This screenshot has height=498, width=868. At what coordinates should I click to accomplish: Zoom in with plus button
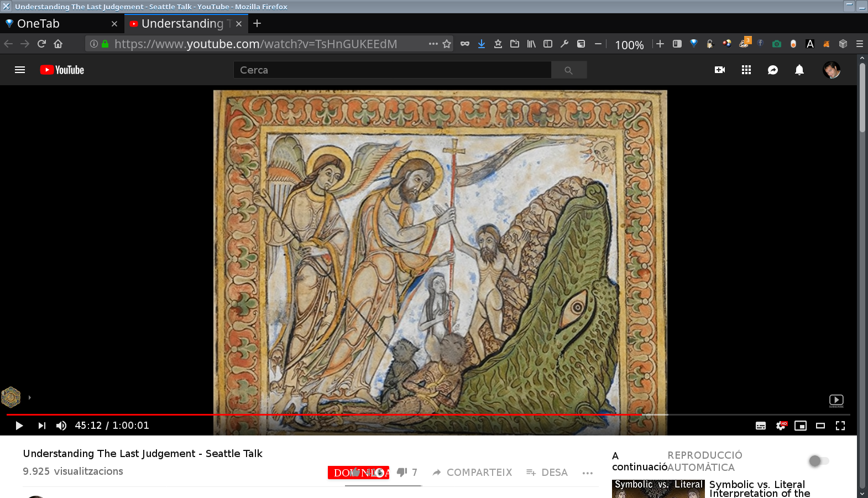(x=660, y=44)
